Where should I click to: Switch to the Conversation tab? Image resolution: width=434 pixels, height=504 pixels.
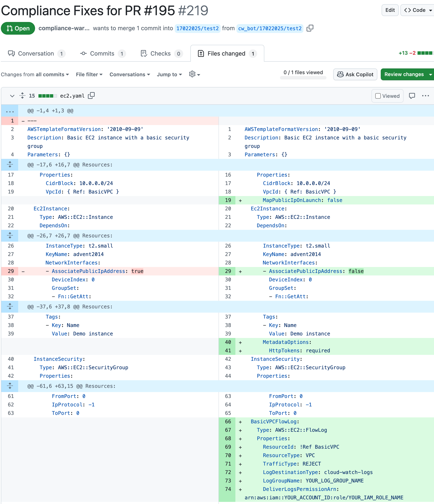tap(36, 53)
